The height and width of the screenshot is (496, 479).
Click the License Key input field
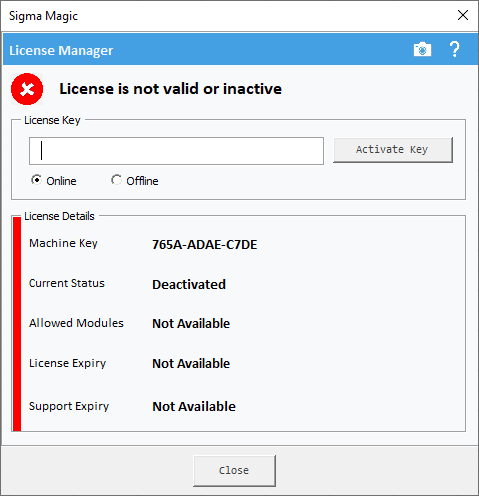[x=176, y=151]
